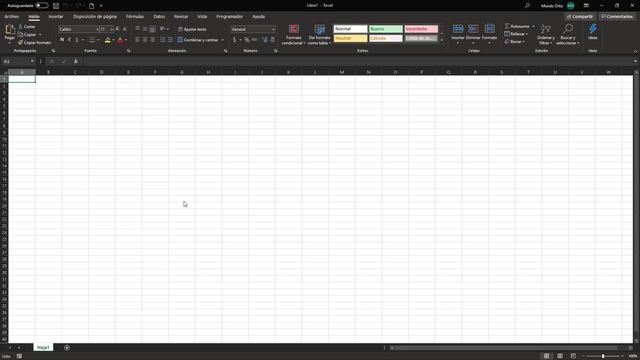The height and width of the screenshot is (360, 640).
Task: Open the Borrar dropdown
Action: click(x=515, y=42)
